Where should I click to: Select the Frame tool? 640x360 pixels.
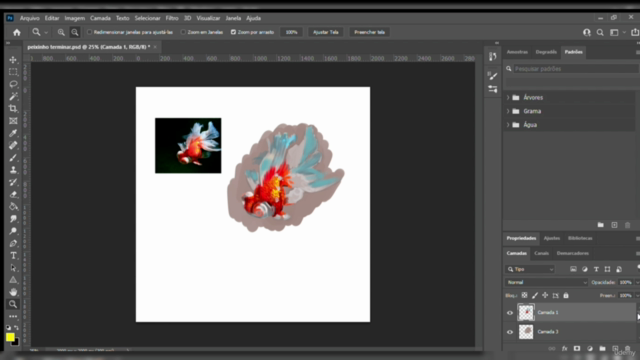(x=13, y=121)
